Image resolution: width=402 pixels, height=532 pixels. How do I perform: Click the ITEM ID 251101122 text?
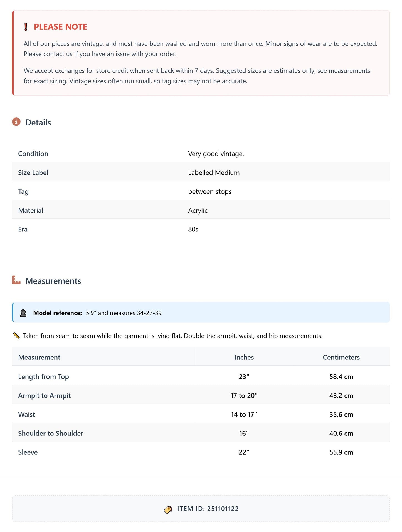click(x=208, y=509)
